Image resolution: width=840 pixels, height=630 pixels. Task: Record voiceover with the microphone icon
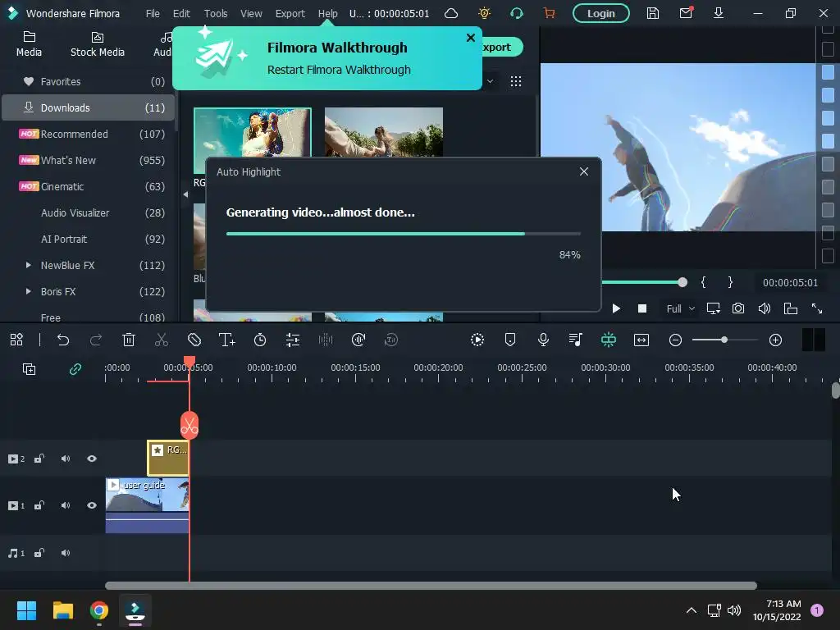click(543, 340)
